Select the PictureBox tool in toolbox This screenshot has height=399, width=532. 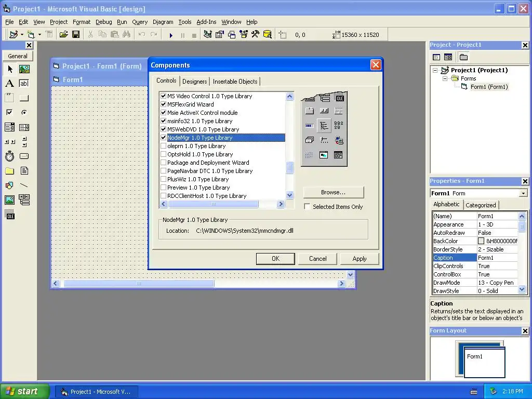coord(24,69)
